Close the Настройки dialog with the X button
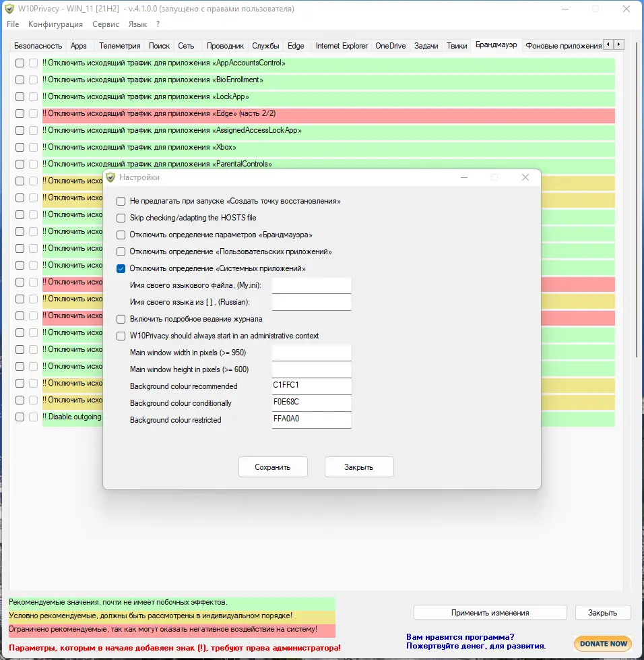The width and height of the screenshot is (644, 660). point(525,177)
